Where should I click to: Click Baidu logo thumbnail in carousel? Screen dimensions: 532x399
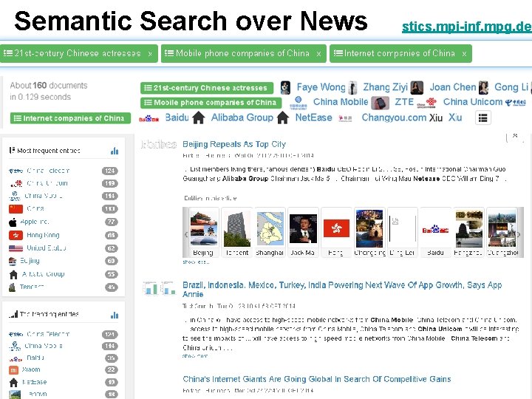point(435,230)
